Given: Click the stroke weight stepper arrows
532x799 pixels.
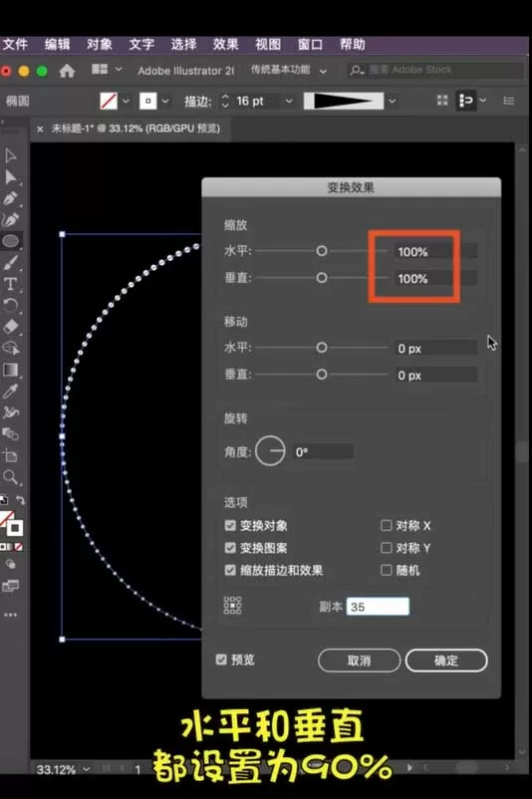Looking at the screenshot, I should click(x=225, y=101).
